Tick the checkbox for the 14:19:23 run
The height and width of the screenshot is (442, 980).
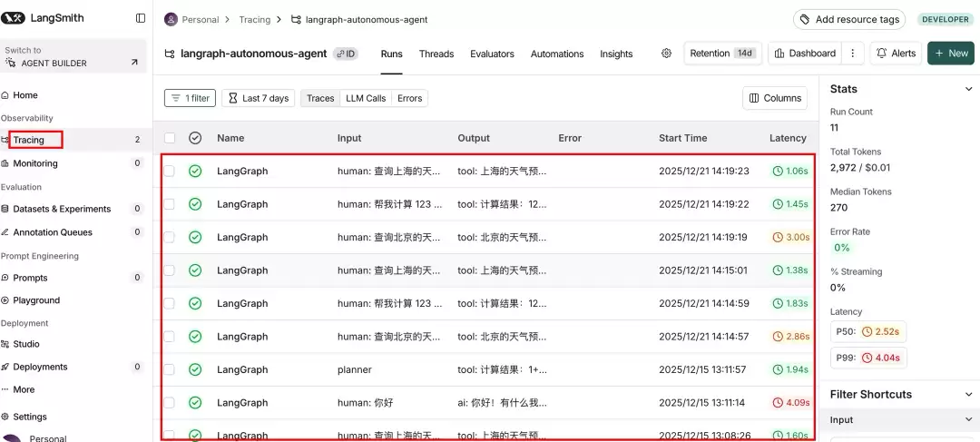(x=170, y=171)
